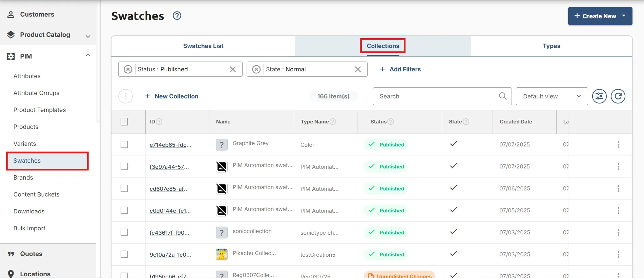The width and height of the screenshot is (644, 278).
Task: Click Add Filters
Action: (x=400, y=69)
